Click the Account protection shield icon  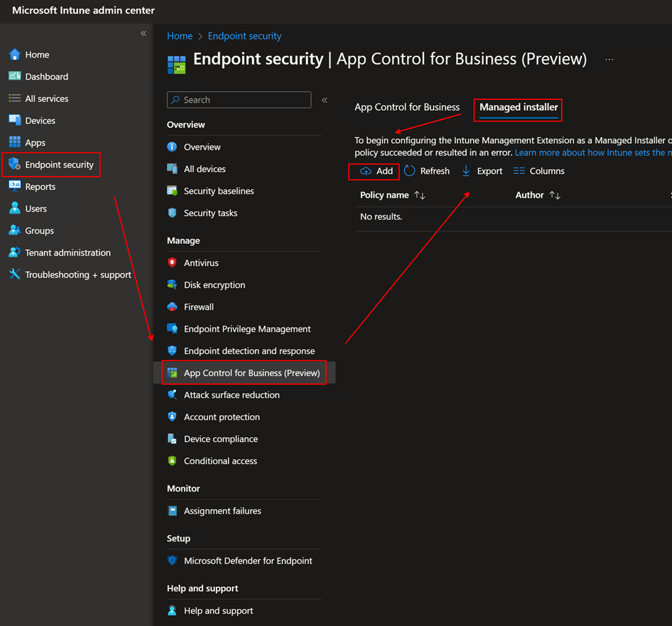172,417
